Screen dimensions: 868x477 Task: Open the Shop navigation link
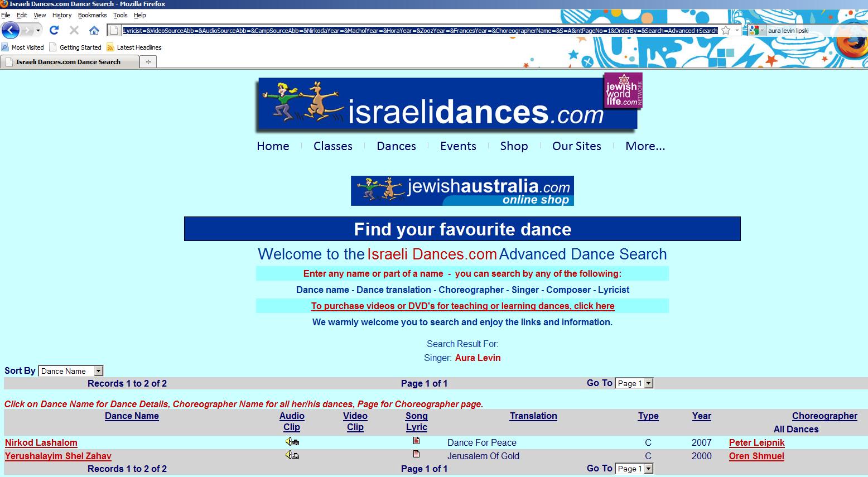[x=514, y=146]
